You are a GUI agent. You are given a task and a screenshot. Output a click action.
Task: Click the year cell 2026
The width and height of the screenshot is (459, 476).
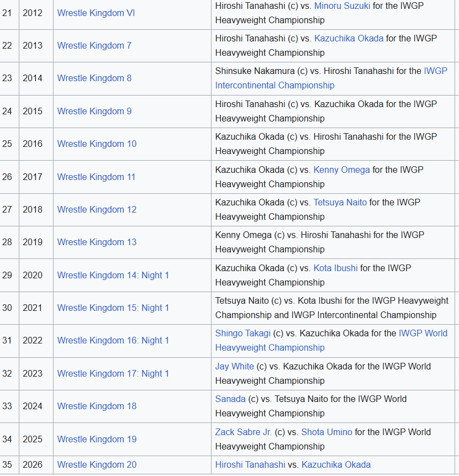pyautogui.click(x=36, y=465)
